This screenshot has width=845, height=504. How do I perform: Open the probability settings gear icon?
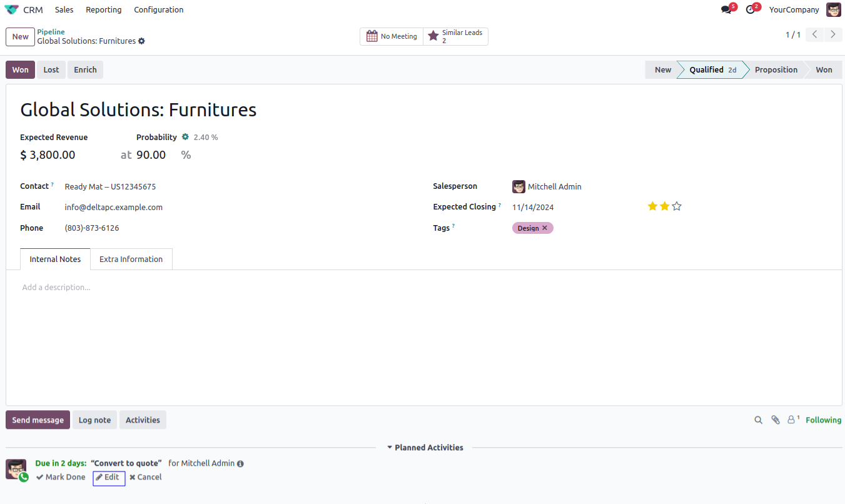185,137
